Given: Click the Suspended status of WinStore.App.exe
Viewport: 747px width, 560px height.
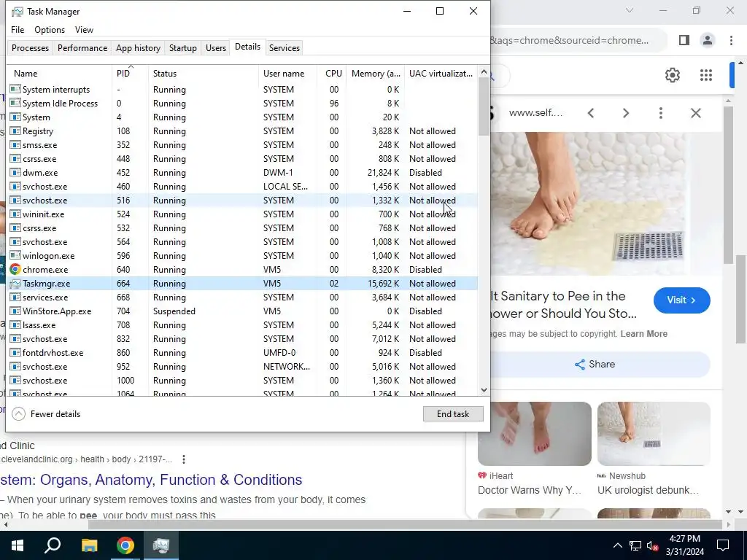Looking at the screenshot, I should pyautogui.click(x=174, y=311).
